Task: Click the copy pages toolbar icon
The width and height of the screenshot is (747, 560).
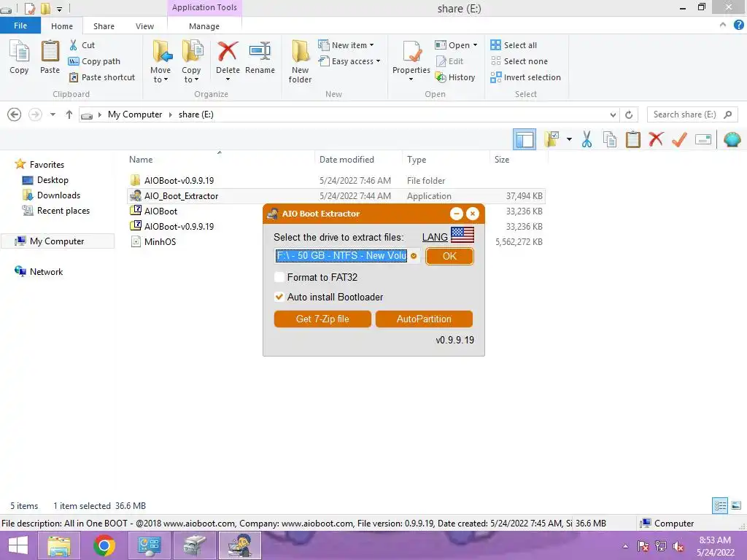Action: (x=610, y=139)
